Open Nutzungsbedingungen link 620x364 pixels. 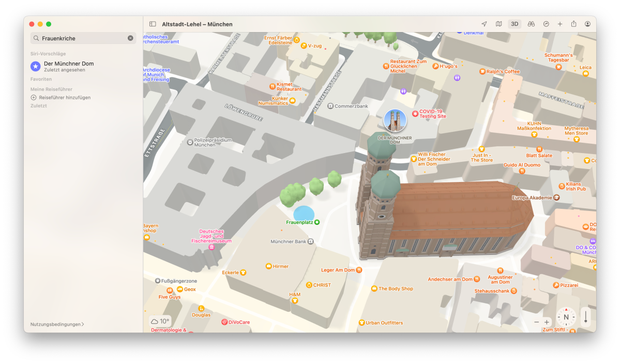tap(57, 325)
